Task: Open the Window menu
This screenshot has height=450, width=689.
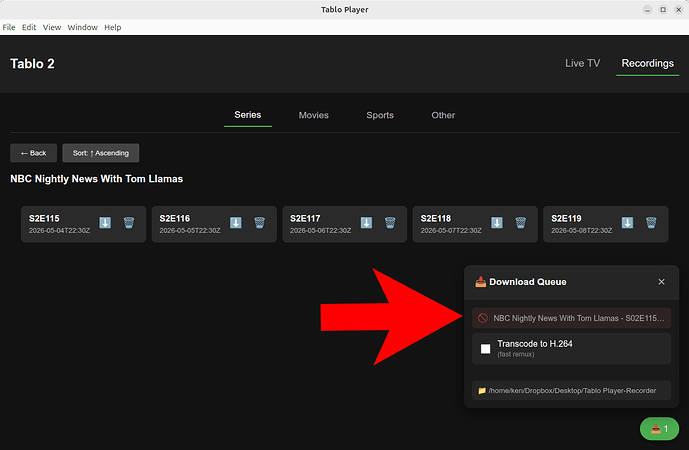Action: tap(83, 27)
